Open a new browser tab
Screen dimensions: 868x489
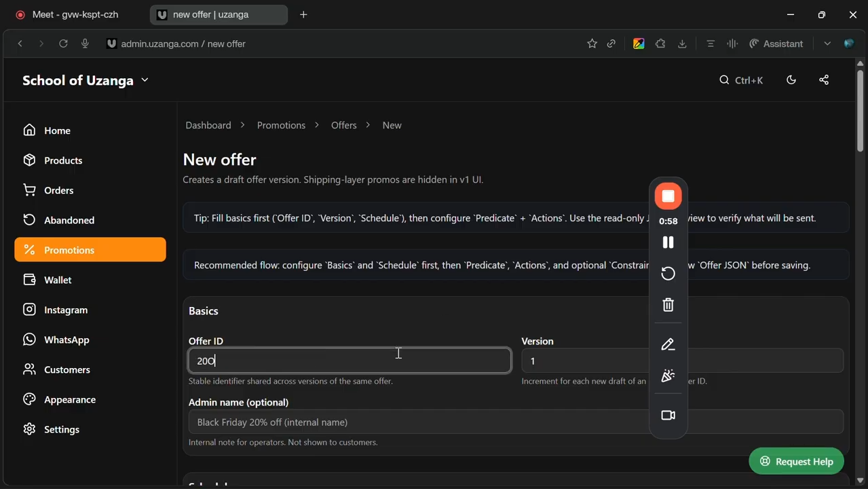tap(303, 14)
